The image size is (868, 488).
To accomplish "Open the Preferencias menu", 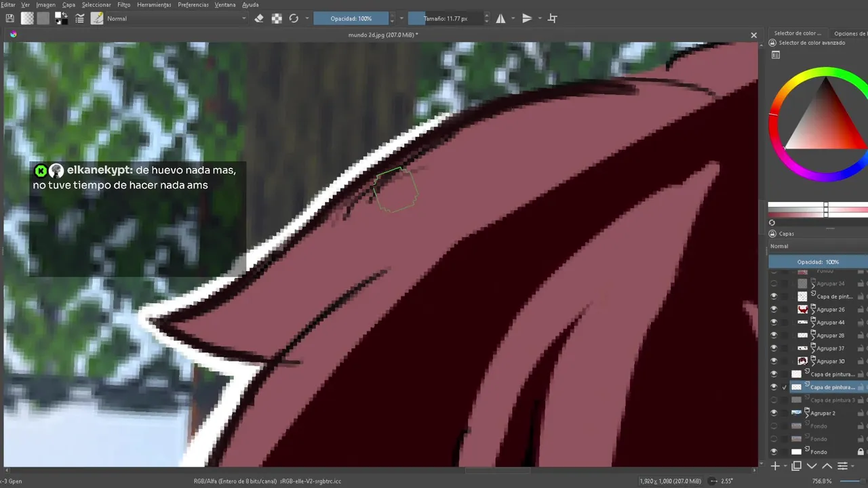I will point(193,5).
